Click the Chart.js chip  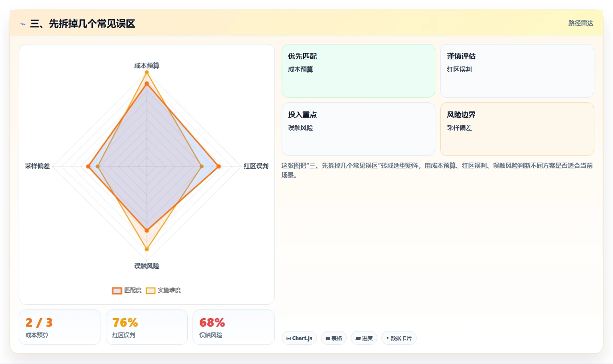[x=299, y=338]
